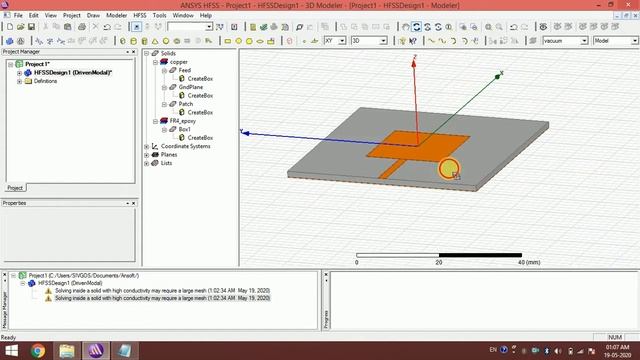Close the Properties panel
640x360 pixels.
point(133,203)
